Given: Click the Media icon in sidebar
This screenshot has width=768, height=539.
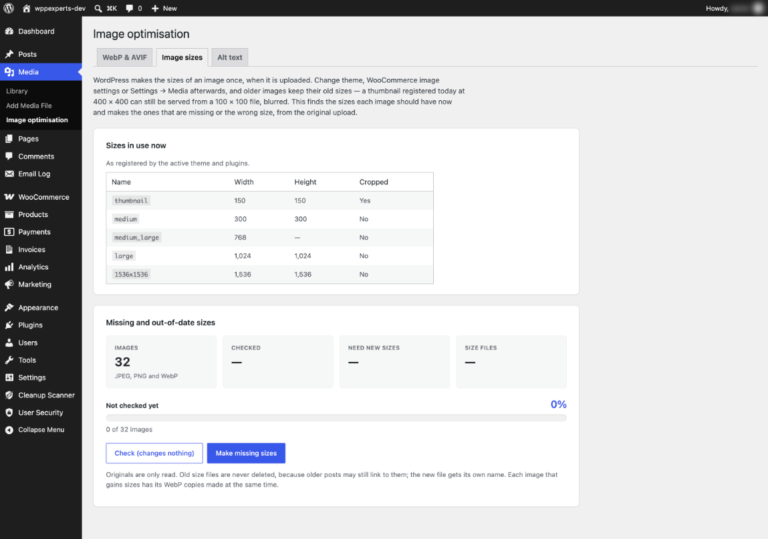Looking at the screenshot, I should coord(9,72).
